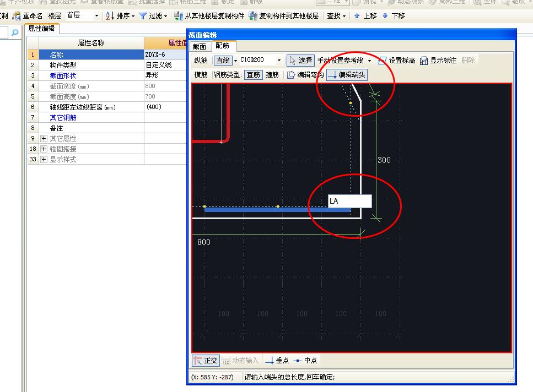The height and width of the screenshot is (392, 533).
Task: Click the 异形 section shape value
Action: click(x=165, y=75)
